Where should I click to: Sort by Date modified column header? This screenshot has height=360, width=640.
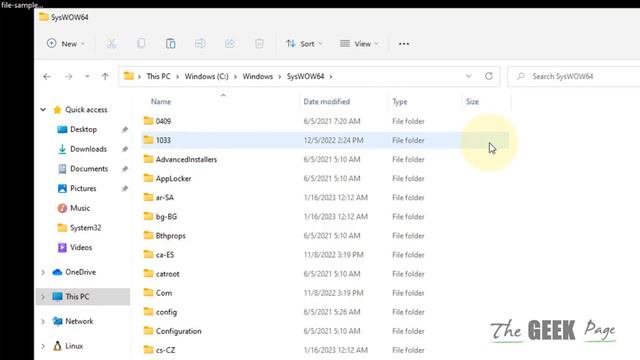point(327,102)
